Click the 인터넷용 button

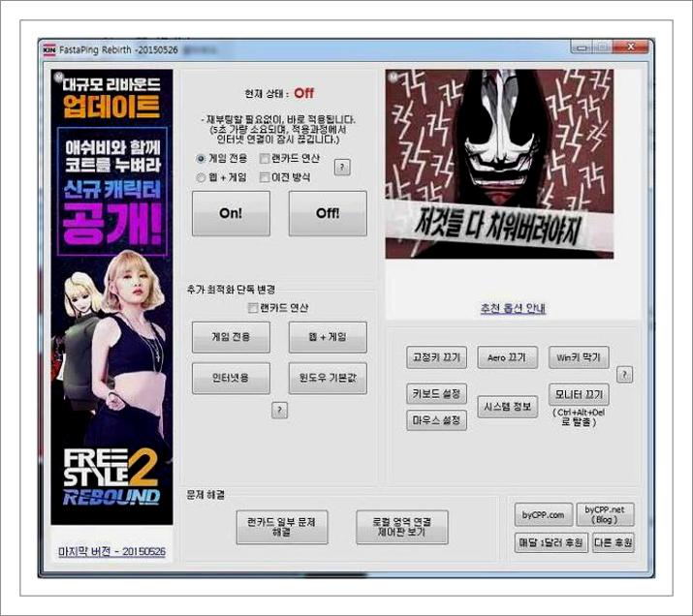coord(231,378)
